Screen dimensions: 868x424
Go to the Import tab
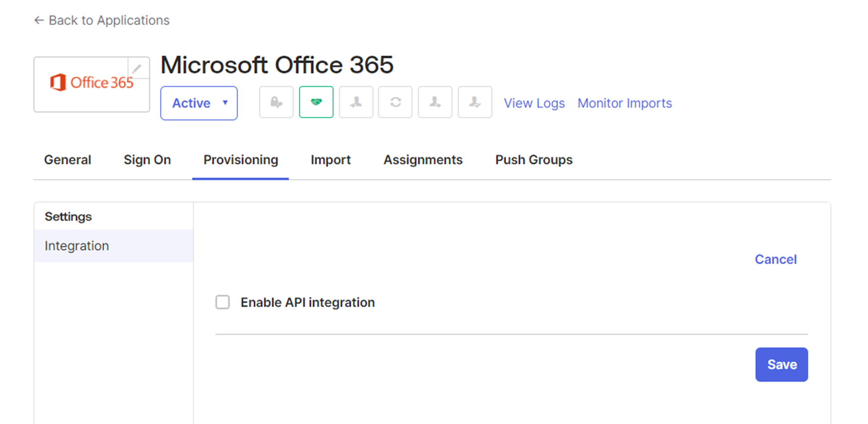(330, 160)
